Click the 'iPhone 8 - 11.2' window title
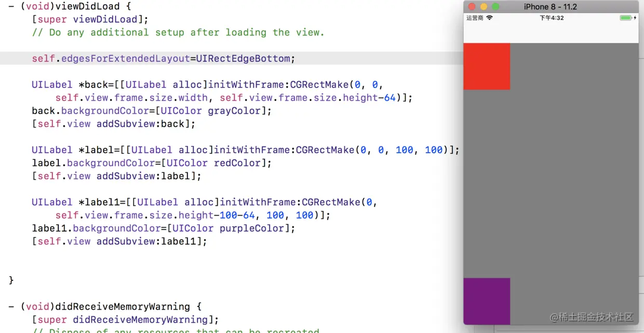644x333 pixels. click(x=551, y=7)
